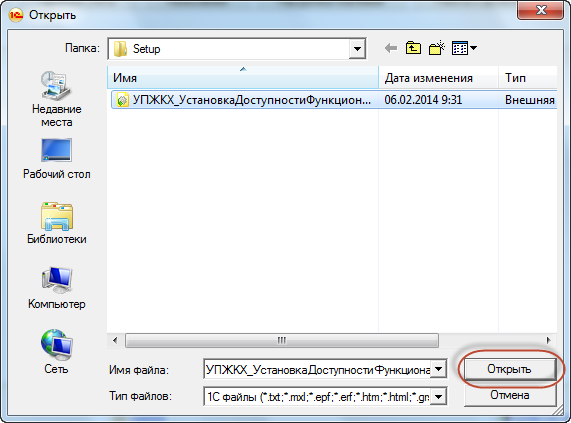Open the view menu icon
The width and height of the screenshot is (571, 423).
[x=464, y=48]
